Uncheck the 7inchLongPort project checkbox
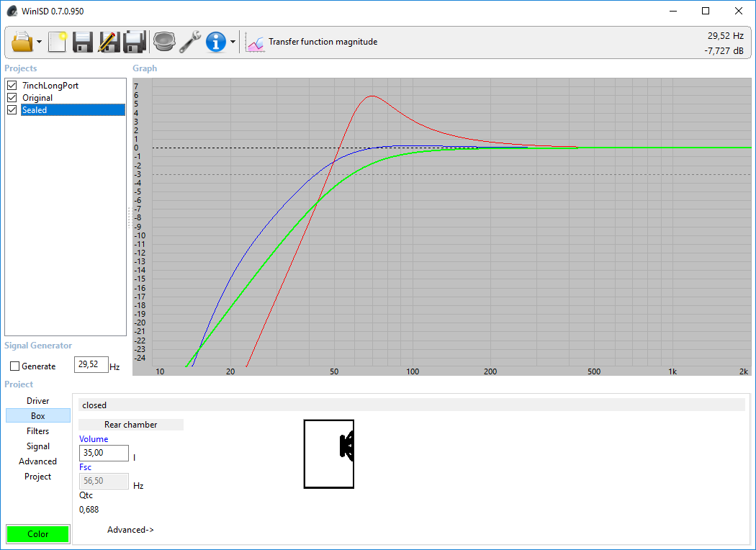756x550 pixels. (12, 86)
